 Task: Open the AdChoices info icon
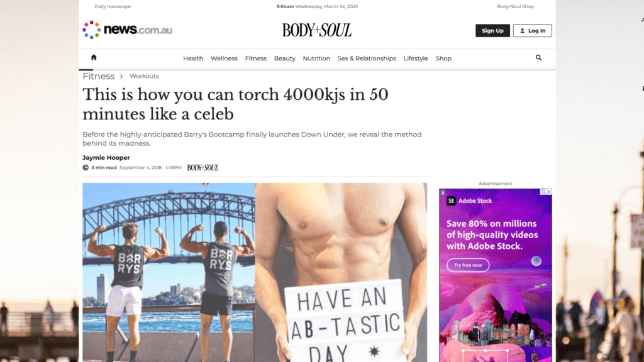(543, 192)
